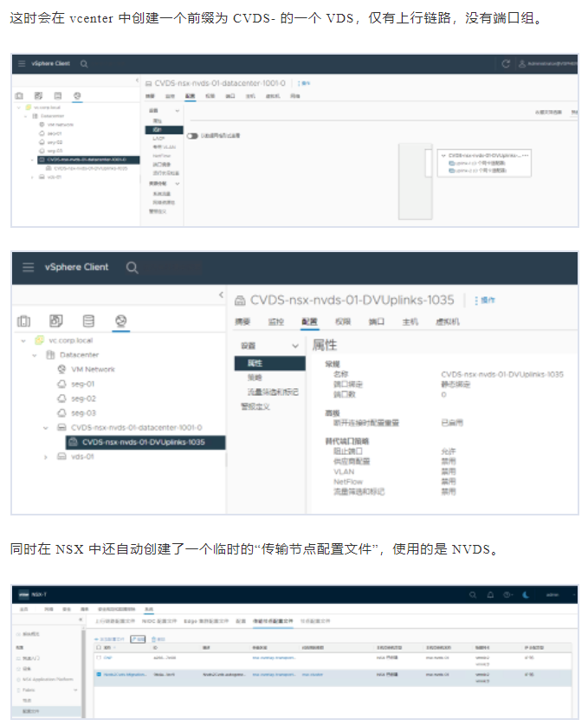Collapse vc.corp.local node on DVUplinks-1035 page

click(23, 340)
